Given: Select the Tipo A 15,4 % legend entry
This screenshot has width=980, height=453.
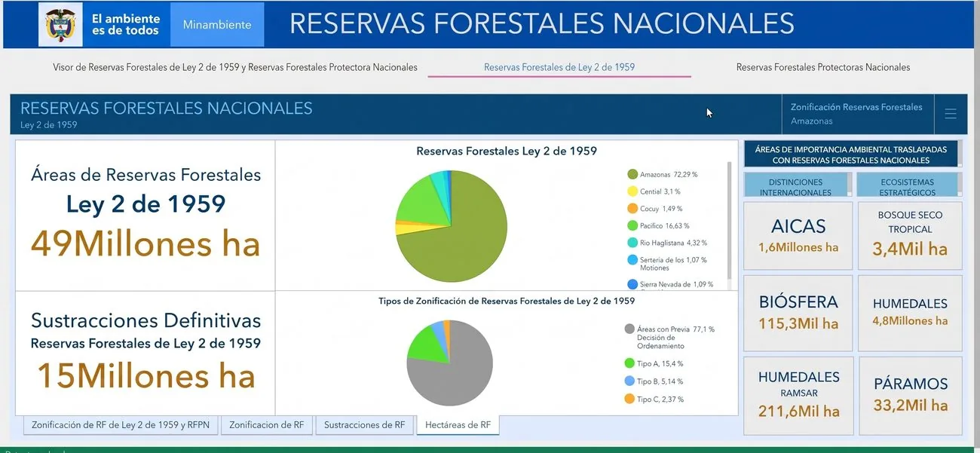Looking at the screenshot, I should click(654, 363).
